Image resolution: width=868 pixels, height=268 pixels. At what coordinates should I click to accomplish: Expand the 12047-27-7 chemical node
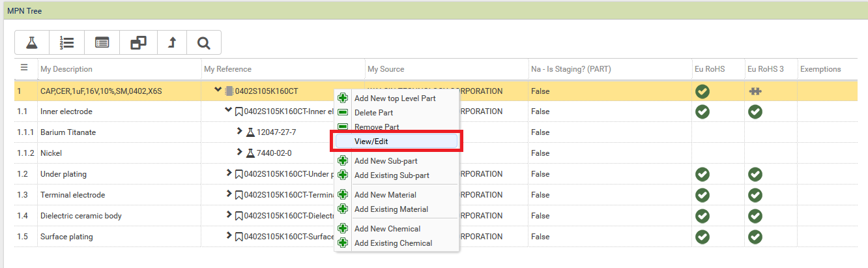click(239, 132)
